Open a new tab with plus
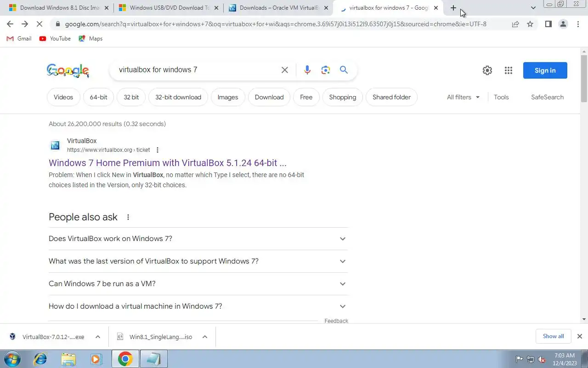Screen dimensions: 588x368 453,8
